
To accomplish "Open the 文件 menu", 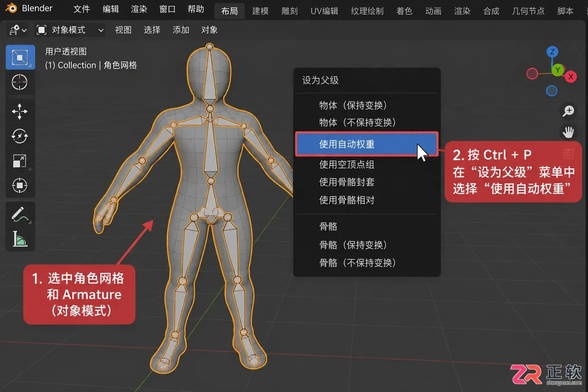I will point(82,10).
